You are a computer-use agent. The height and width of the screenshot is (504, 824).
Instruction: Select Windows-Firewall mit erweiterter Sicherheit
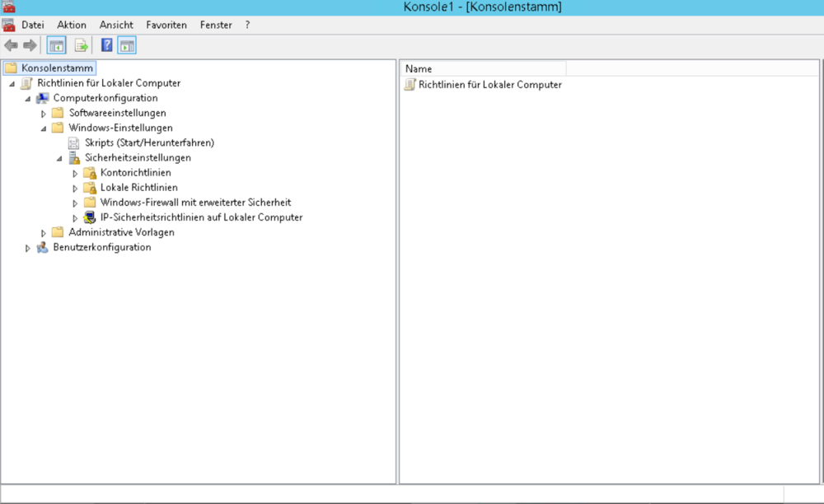click(x=195, y=203)
